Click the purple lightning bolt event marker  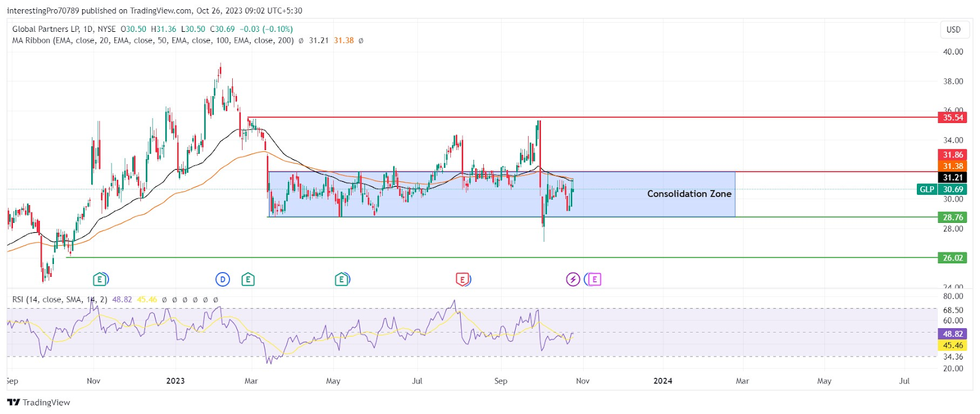(573, 280)
